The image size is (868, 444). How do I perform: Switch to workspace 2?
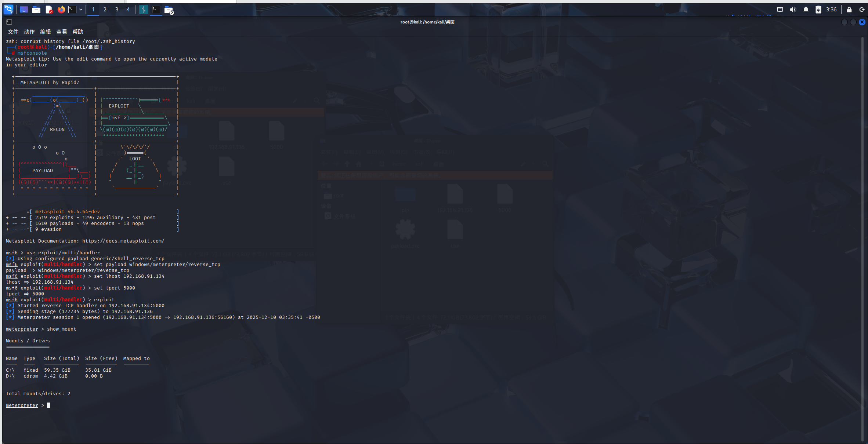pyautogui.click(x=105, y=10)
